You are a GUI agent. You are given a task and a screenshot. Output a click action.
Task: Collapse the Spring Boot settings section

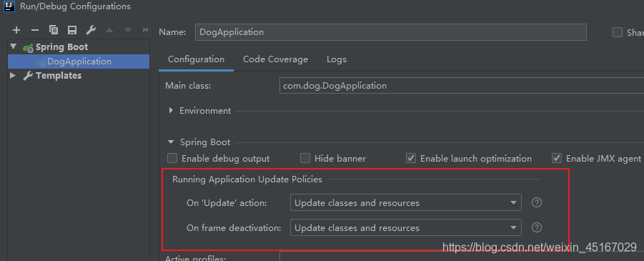(x=171, y=142)
